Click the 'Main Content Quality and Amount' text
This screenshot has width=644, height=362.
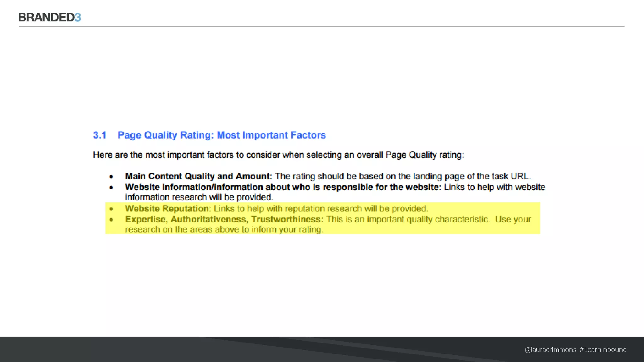(198, 176)
